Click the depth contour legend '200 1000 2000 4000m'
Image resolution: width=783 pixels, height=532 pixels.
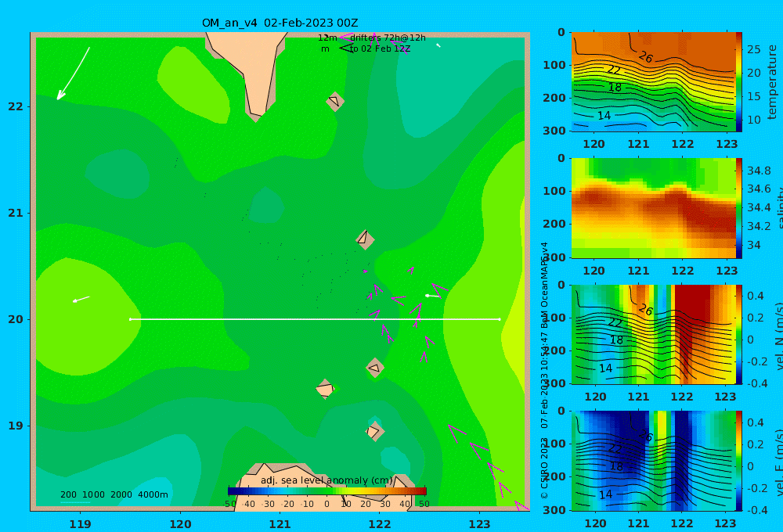click(114, 494)
